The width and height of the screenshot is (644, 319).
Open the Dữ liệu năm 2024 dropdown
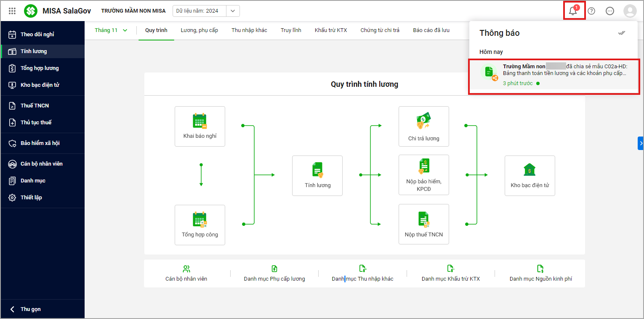pos(233,11)
